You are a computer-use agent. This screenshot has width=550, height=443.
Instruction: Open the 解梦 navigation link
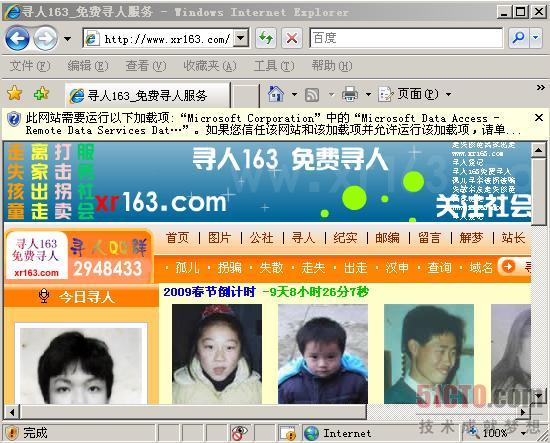(471, 238)
